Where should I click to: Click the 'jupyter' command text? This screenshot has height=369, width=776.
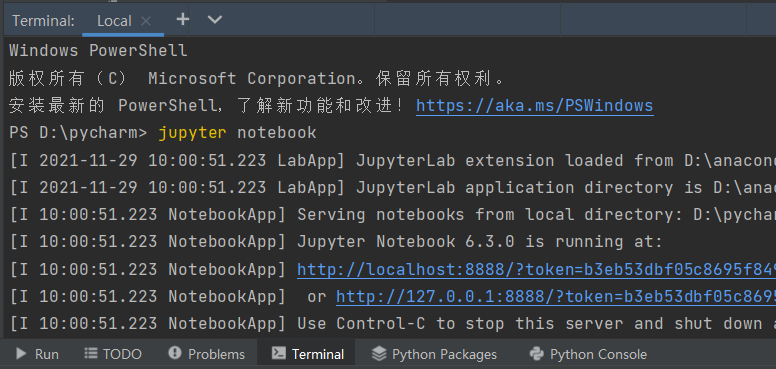(193, 133)
